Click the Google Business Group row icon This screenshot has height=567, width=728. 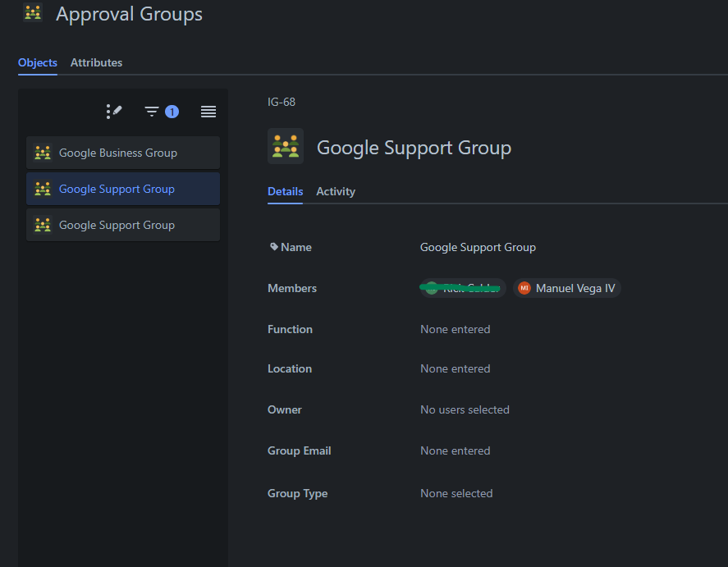coord(43,153)
